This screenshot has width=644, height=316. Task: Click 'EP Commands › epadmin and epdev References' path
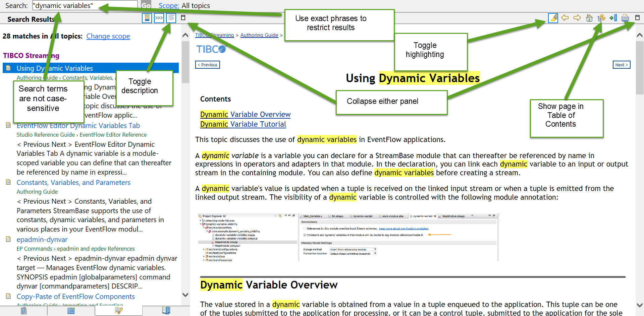pyautogui.click(x=75, y=249)
